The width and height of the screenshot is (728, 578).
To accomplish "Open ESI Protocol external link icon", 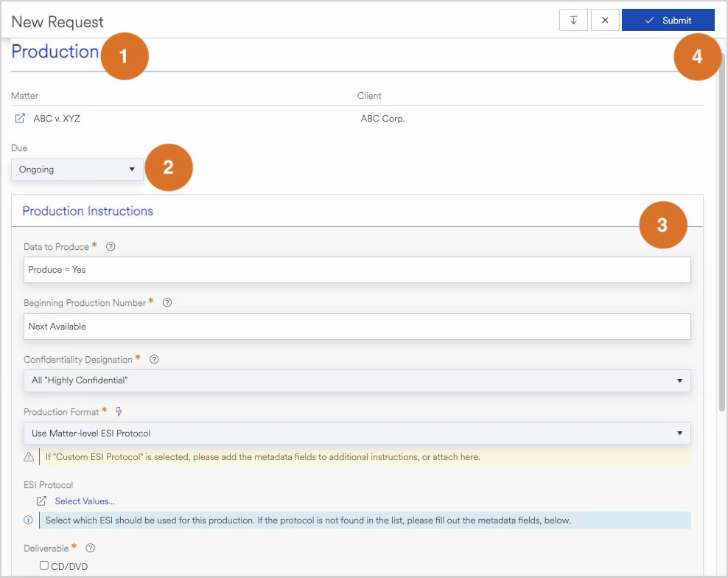I will tap(42, 501).
